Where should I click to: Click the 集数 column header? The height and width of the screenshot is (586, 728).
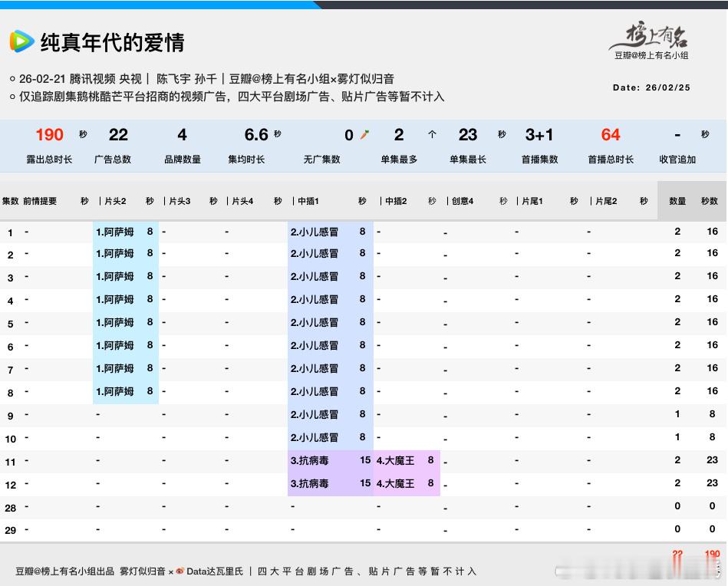coord(10,201)
